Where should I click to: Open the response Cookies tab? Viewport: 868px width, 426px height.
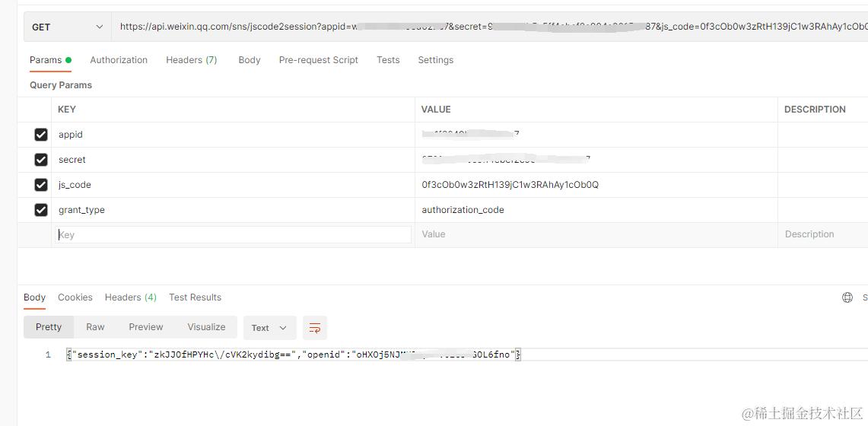75,297
